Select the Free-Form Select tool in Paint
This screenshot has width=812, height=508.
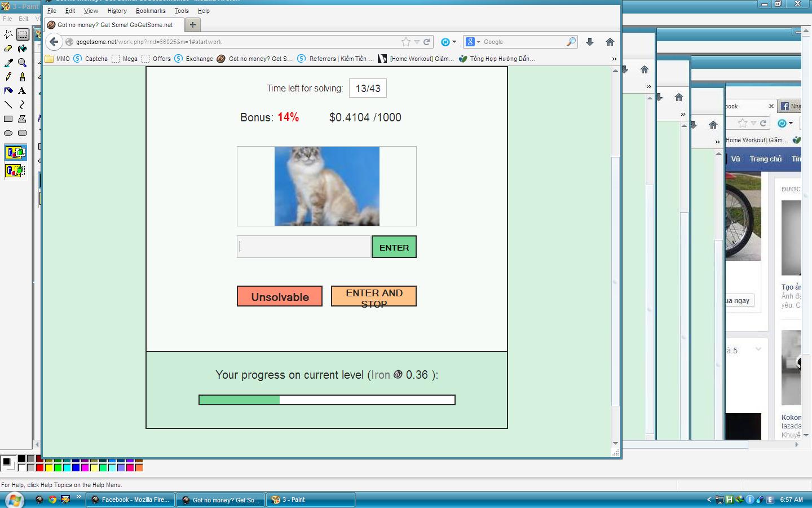8,34
